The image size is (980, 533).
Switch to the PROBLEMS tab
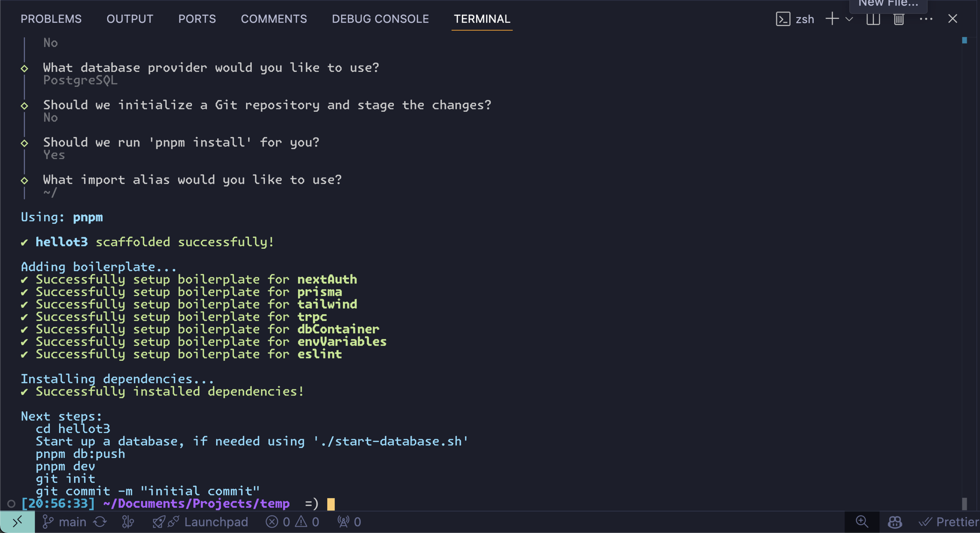(51, 19)
